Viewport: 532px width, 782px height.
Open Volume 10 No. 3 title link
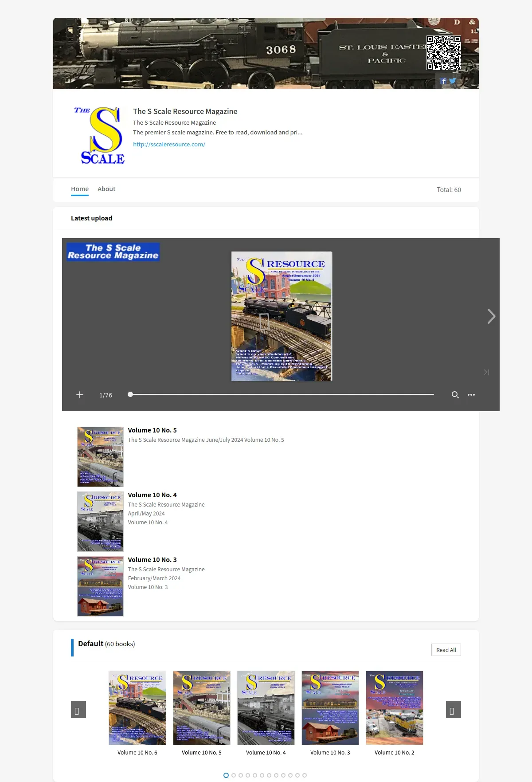152,560
